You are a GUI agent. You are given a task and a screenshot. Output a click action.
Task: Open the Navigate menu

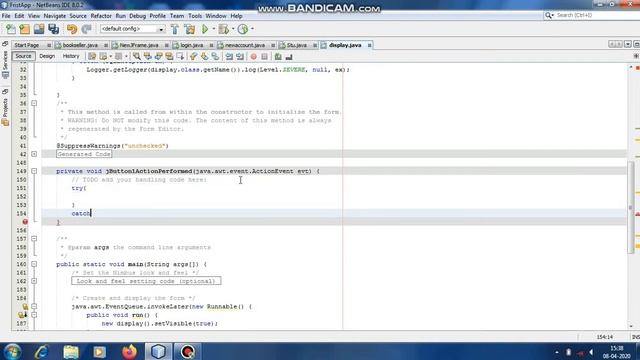pos(55,16)
